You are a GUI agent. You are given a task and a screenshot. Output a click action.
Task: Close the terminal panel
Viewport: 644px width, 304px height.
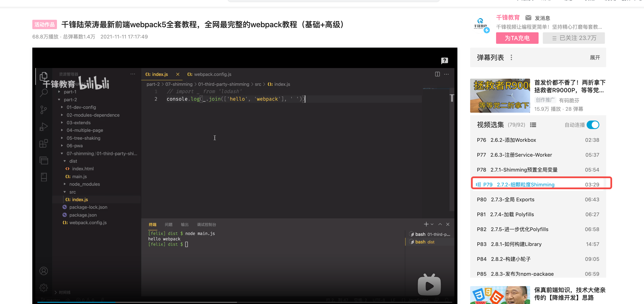(448, 224)
